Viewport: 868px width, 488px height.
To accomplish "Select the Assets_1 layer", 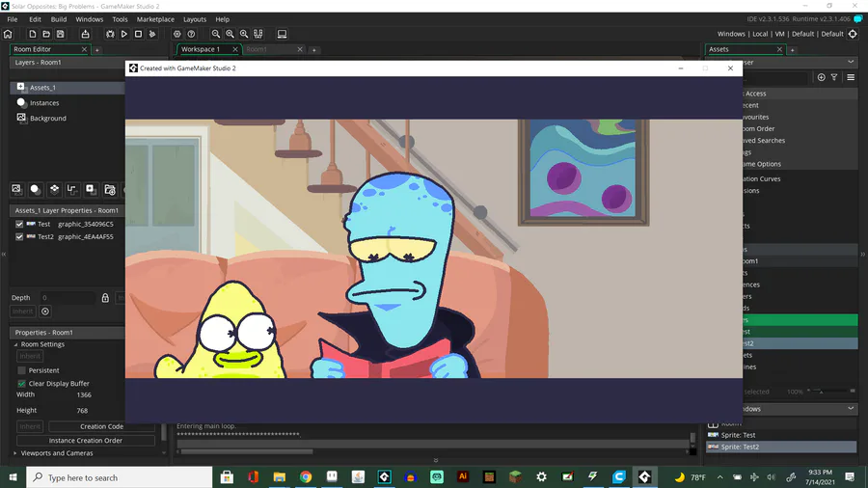I will (68, 88).
